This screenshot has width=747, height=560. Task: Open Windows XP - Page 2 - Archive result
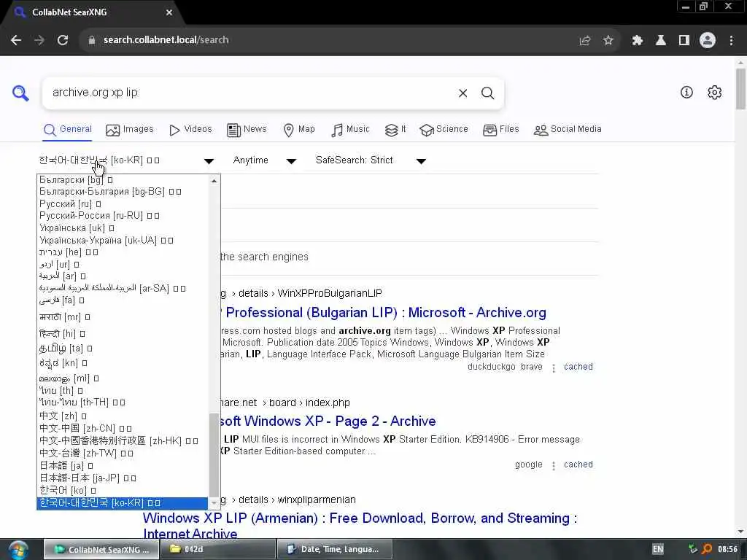pyautogui.click(x=328, y=421)
